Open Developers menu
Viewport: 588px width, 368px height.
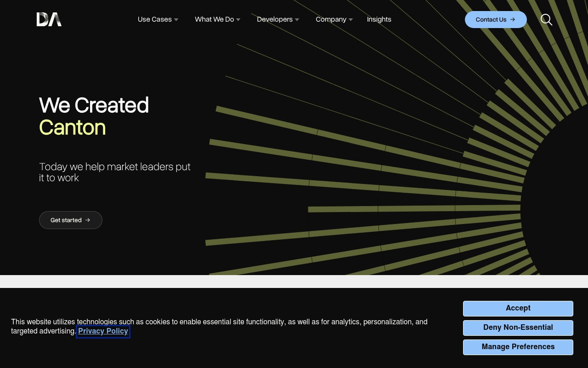point(275,19)
